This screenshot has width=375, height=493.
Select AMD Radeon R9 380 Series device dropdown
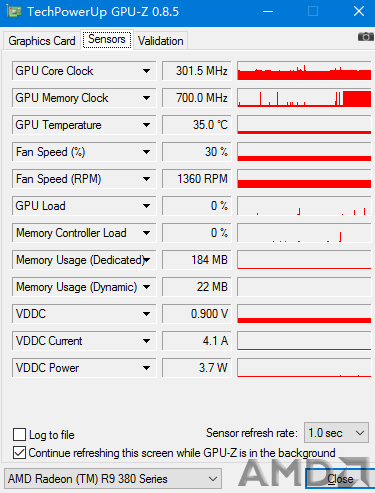(x=113, y=479)
